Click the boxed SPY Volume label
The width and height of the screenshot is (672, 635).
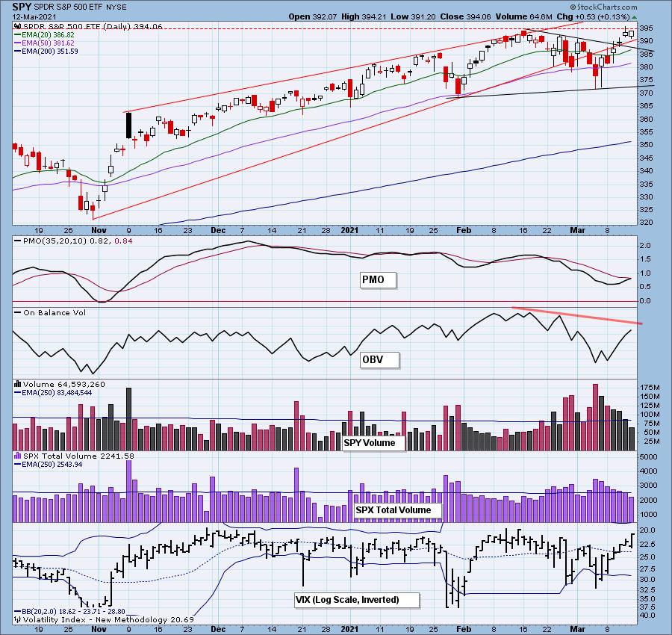(373, 443)
